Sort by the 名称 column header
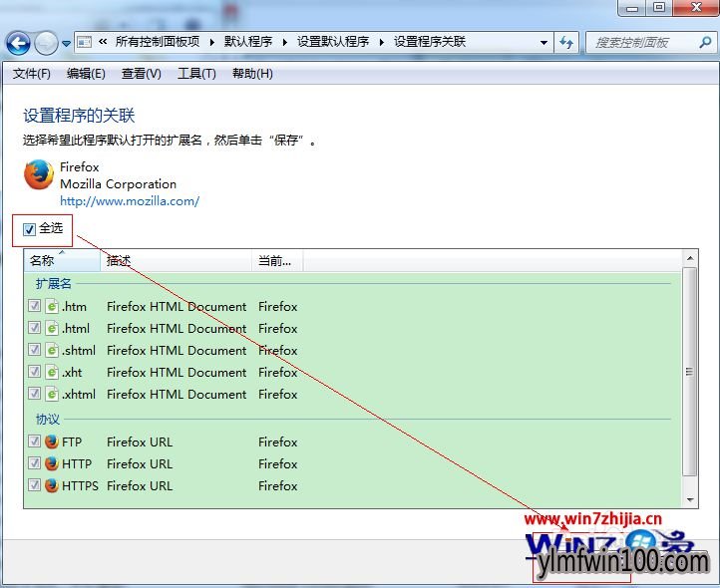This screenshot has height=588, width=720. pyautogui.click(x=62, y=261)
